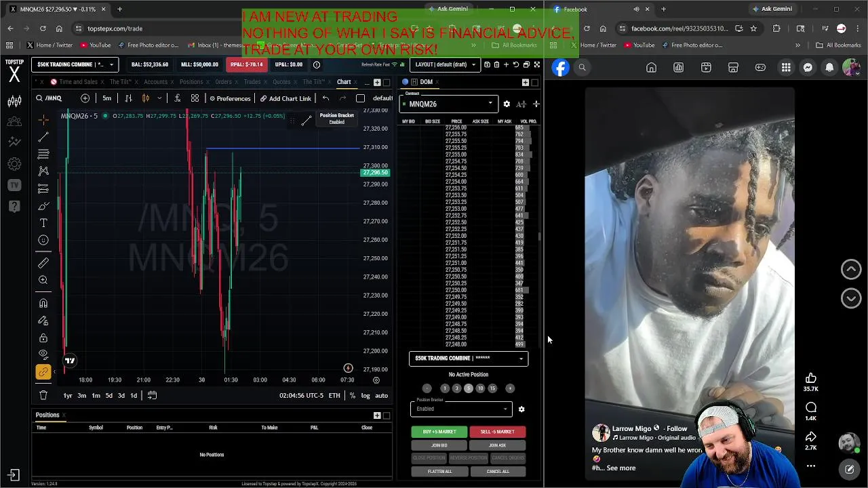
Task: Open the Position Bracket Enabled dropdown
Action: tap(460, 409)
